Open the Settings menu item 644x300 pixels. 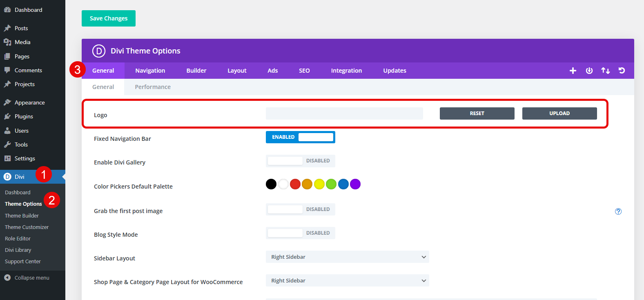point(33,158)
